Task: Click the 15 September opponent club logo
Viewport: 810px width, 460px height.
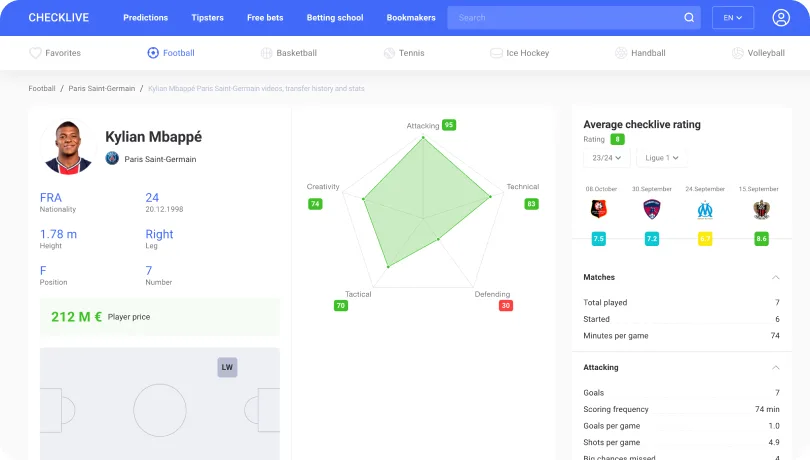Action: pos(761,209)
